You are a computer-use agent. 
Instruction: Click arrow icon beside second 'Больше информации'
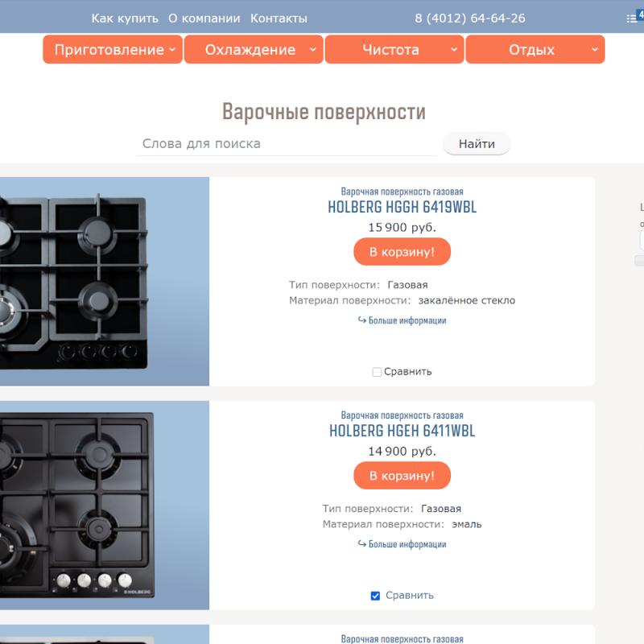362,544
